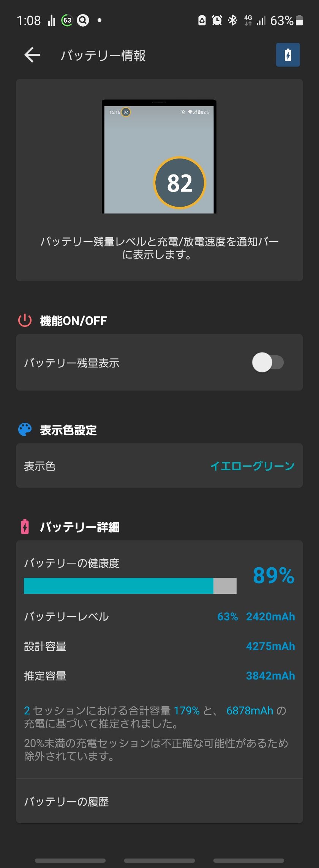Tap the 4G network icon in the status bar

coord(248,20)
